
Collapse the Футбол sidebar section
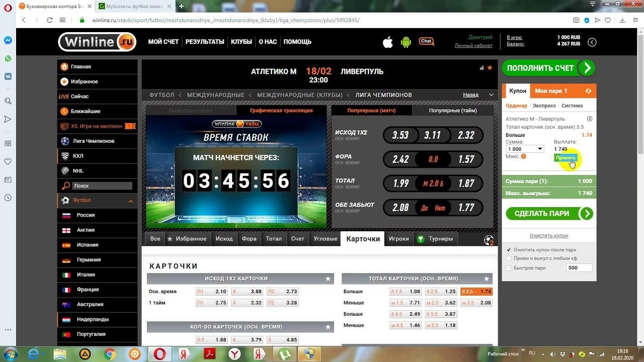[131, 201]
